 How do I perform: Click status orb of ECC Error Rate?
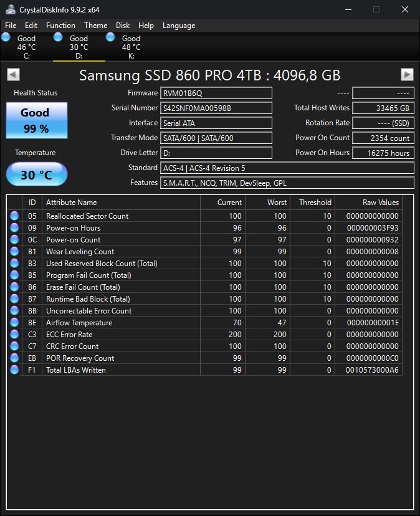pos(14,334)
